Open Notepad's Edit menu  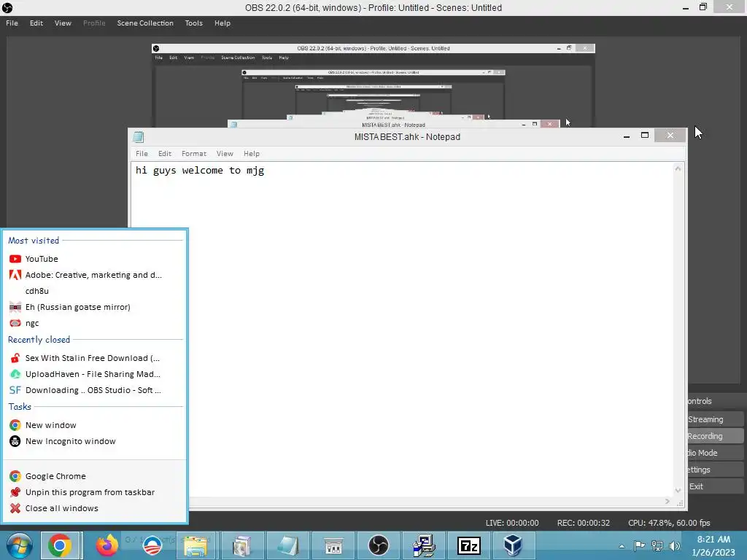click(165, 153)
